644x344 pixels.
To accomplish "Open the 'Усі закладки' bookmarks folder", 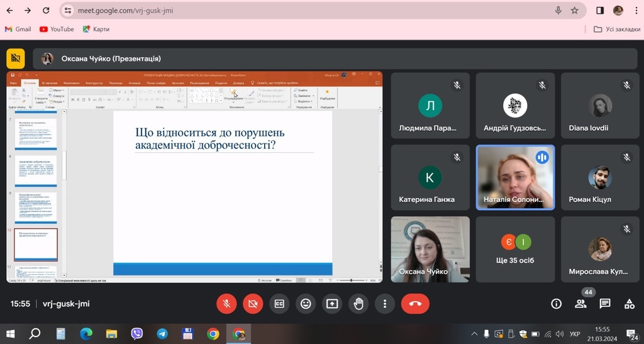I will coord(617,29).
